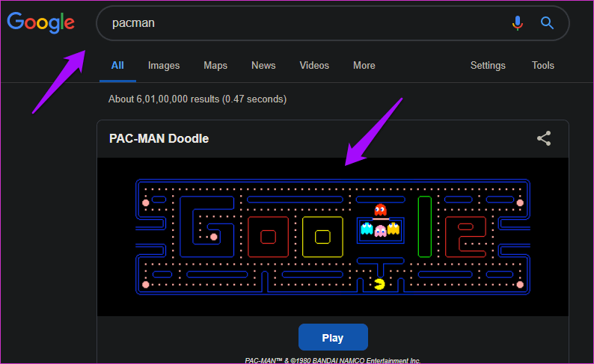Screen dimensions: 594x364
Task: Open the More search categories menu
Action: (x=364, y=65)
